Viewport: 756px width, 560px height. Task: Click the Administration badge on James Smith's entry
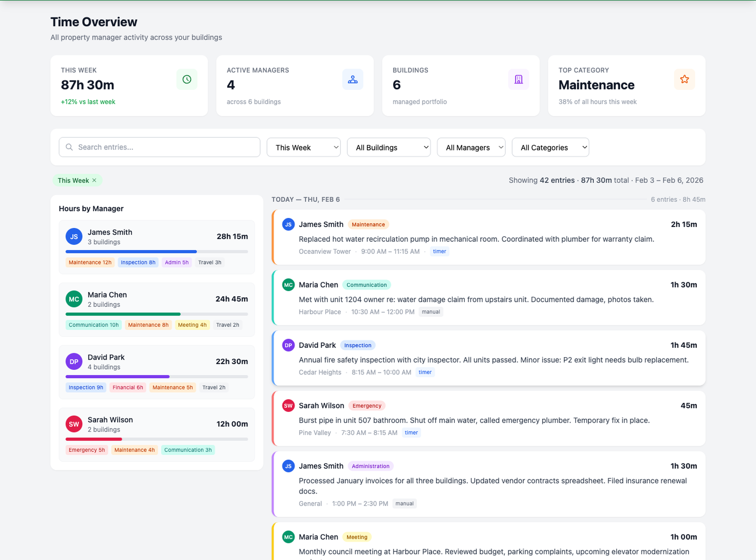coord(371,466)
